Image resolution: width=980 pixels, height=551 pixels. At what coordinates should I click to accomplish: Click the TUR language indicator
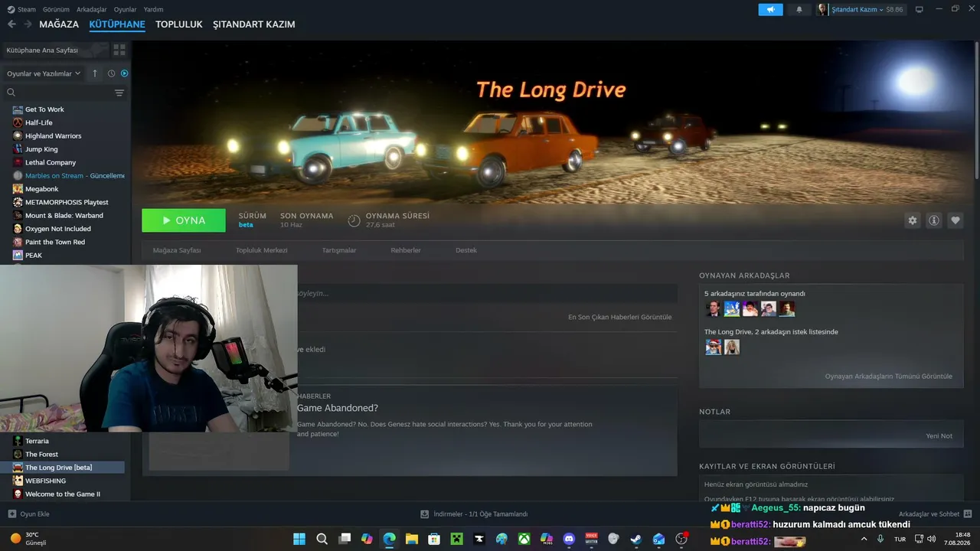pos(900,539)
